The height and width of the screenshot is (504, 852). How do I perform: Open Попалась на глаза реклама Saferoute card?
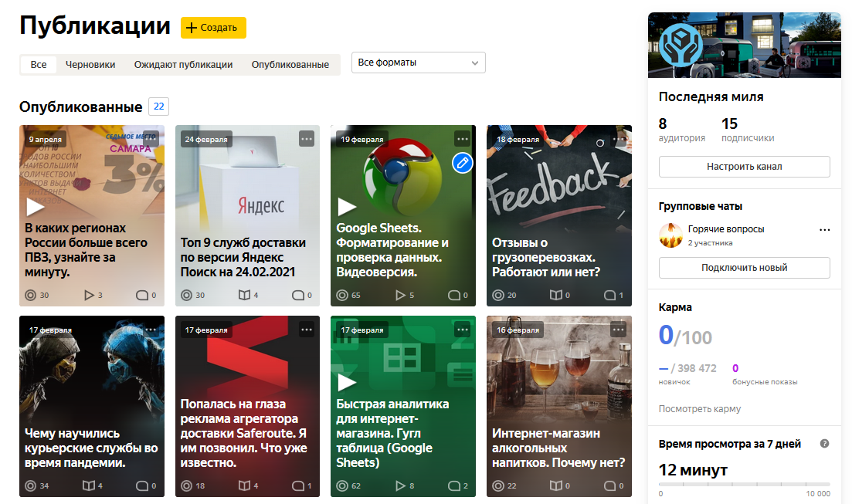[x=247, y=406]
